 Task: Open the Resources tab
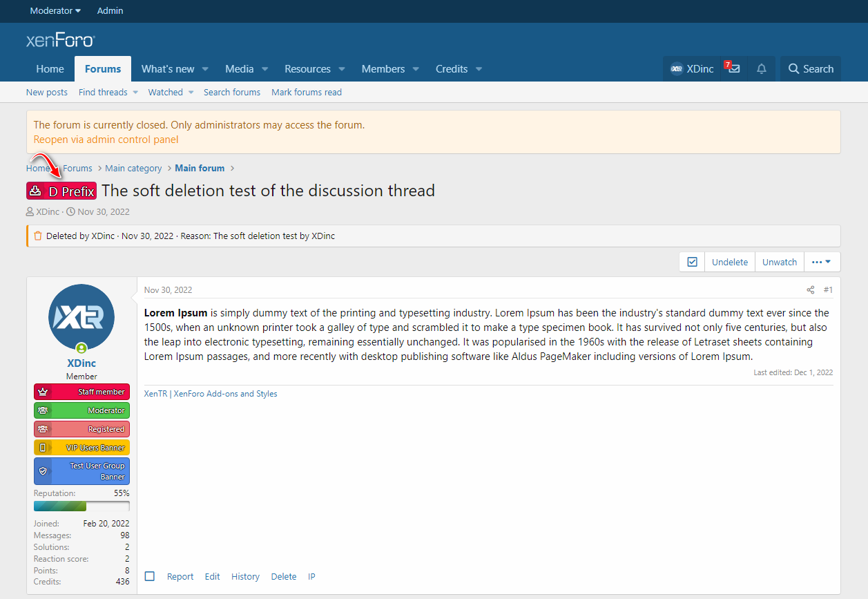click(x=307, y=69)
